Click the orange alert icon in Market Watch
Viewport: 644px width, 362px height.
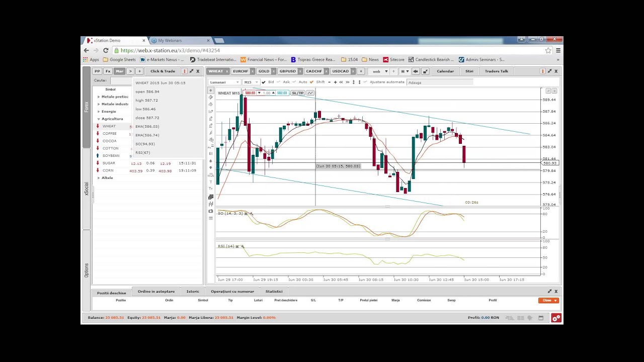tap(185, 71)
